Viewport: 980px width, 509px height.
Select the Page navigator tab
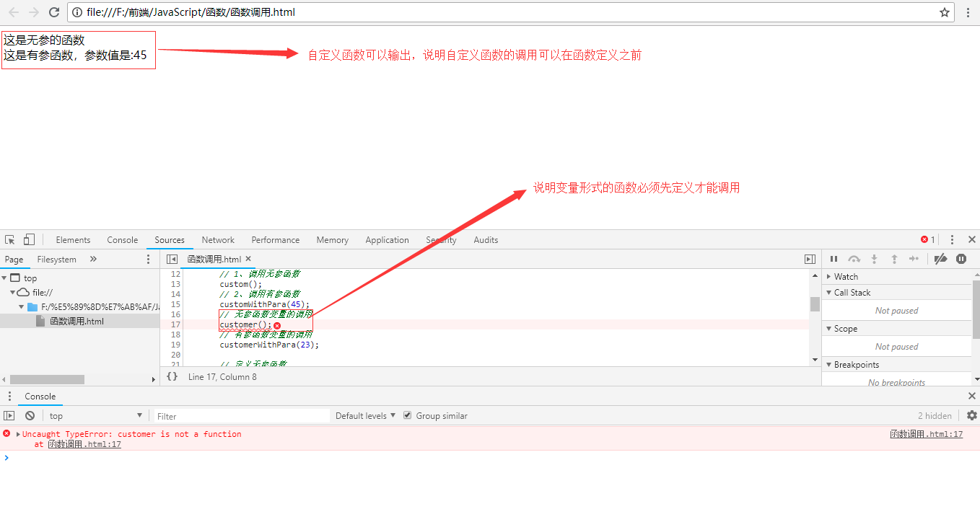pyautogui.click(x=14, y=259)
